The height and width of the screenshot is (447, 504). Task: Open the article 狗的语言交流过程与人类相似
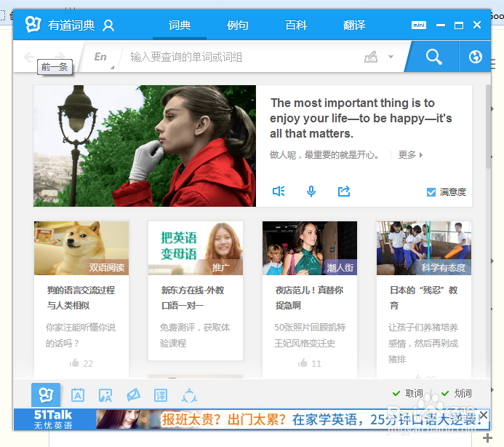coord(81,298)
